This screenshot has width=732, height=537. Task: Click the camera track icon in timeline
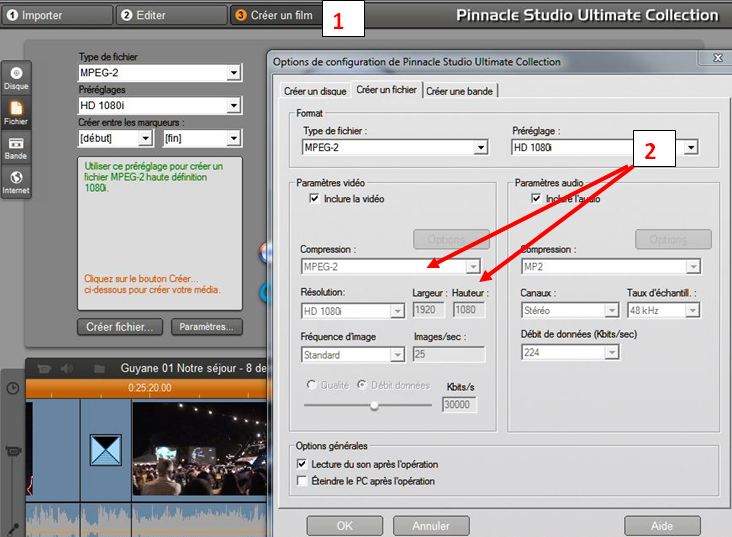[13, 452]
